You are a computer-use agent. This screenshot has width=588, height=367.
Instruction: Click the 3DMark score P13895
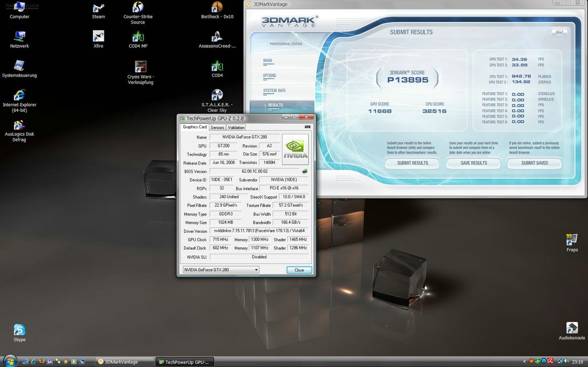(x=407, y=80)
